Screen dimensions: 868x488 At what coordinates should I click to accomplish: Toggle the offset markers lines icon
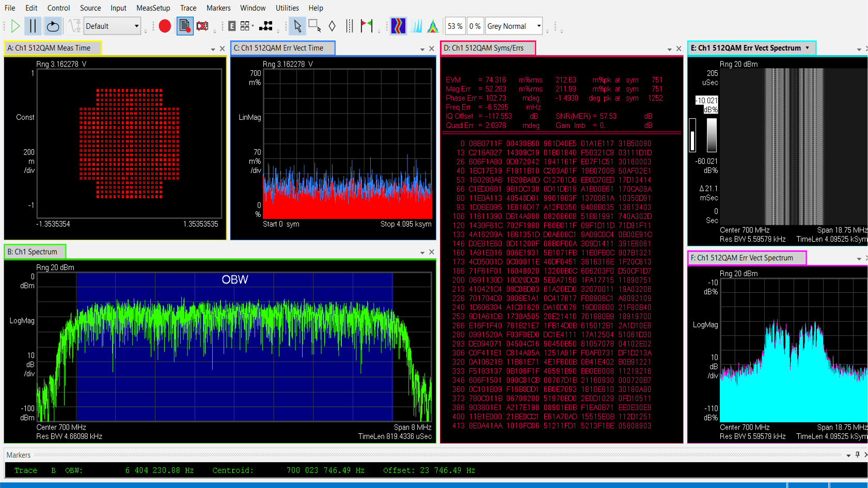tap(350, 25)
